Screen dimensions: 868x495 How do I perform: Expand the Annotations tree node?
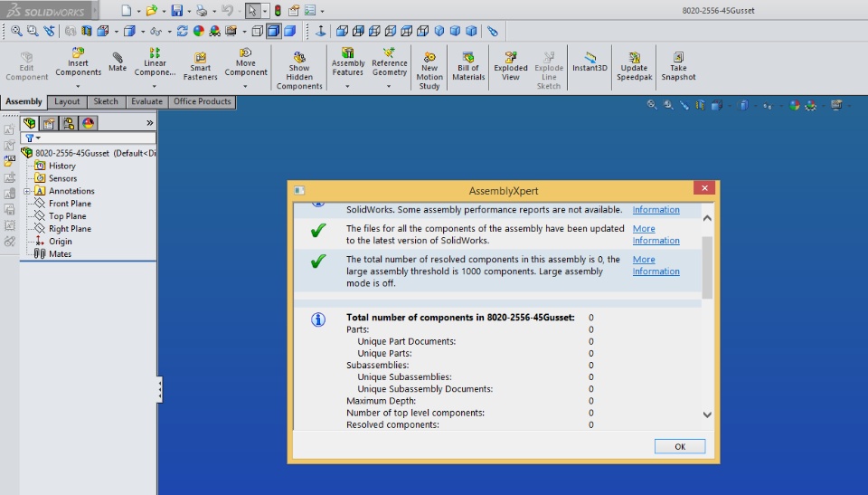(x=26, y=191)
